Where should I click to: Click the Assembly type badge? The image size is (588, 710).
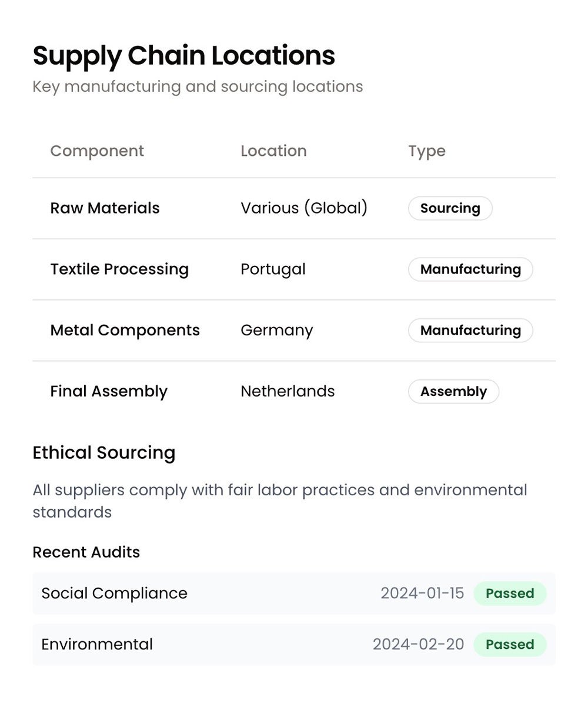(x=453, y=392)
